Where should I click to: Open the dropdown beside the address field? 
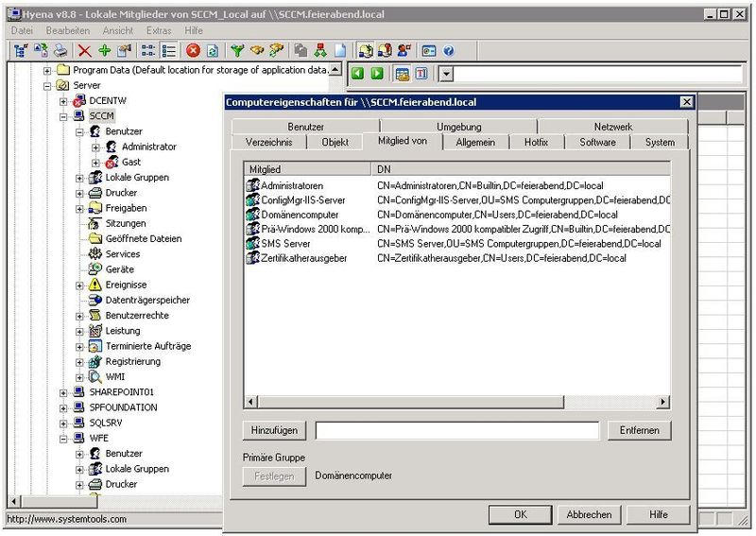click(x=447, y=74)
